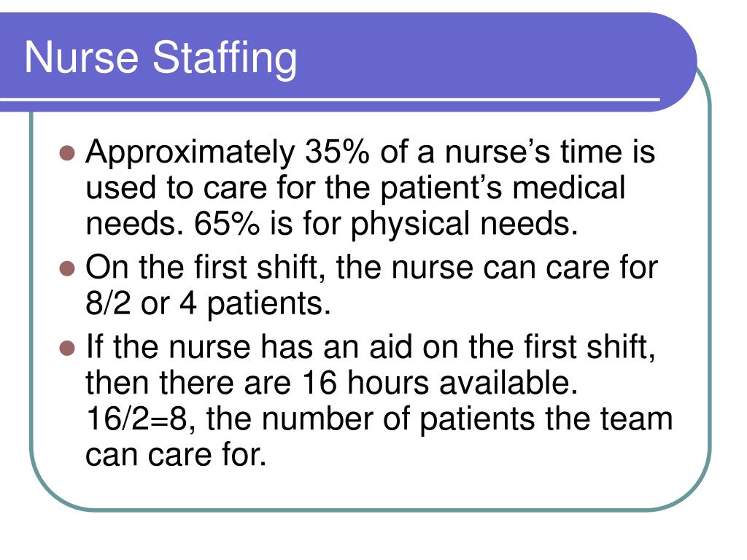Click the '16 hours available' text
The image size is (747, 560).
point(440,383)
